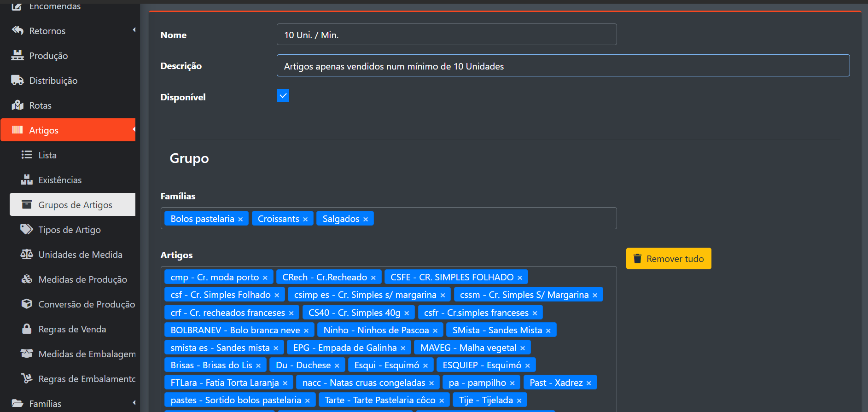Click the Produção factory icon
The height and width of the screenshot is (412, 868).
coord(17,56)
